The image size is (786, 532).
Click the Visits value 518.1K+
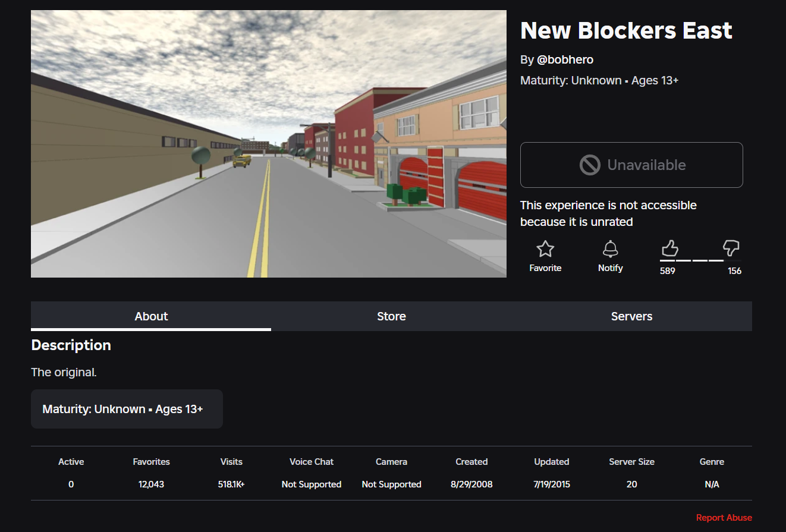[231, 484]
